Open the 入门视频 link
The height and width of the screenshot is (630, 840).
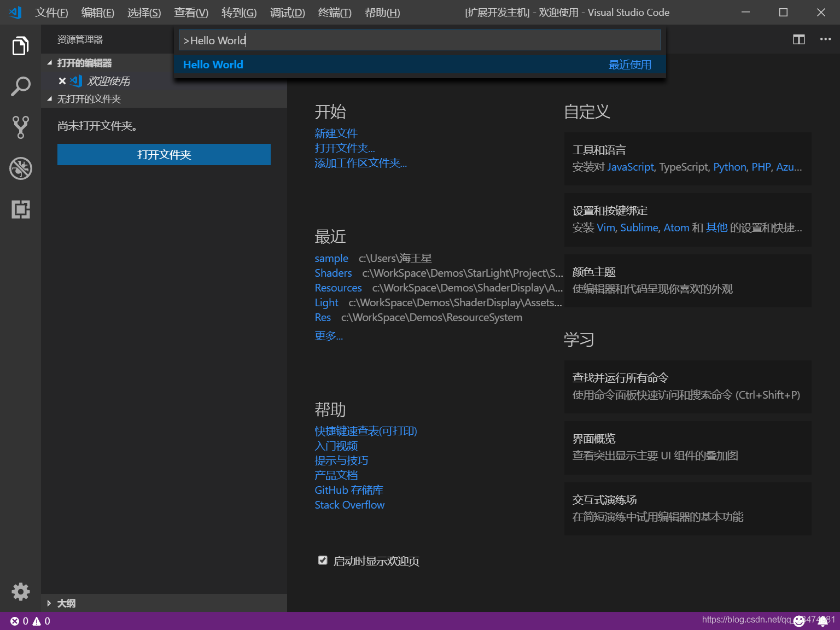336,446
